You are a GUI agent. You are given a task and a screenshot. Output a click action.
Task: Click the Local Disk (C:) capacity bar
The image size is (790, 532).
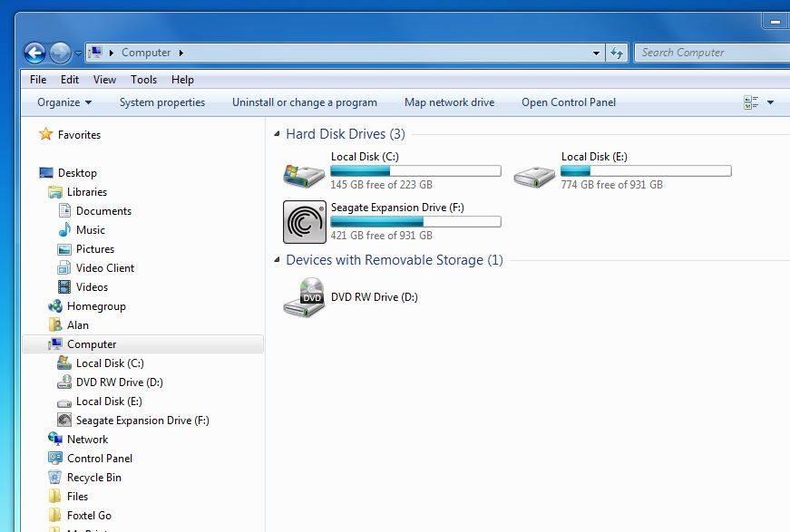coord(415,170)
